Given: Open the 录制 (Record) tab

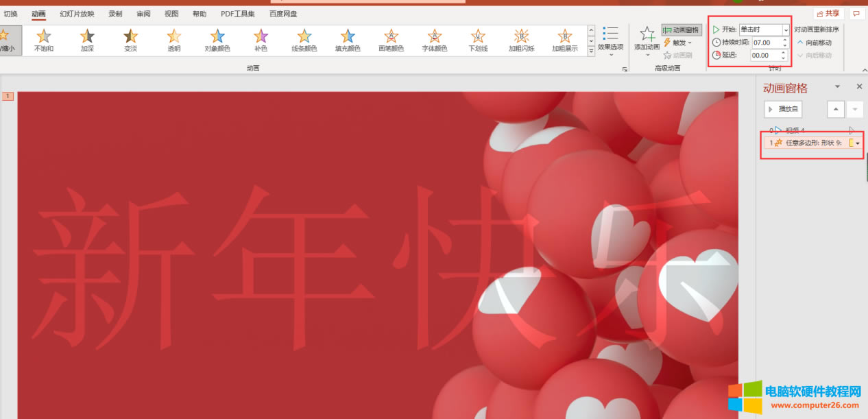Looking at the screenshot, I should (x=115, y=14).
